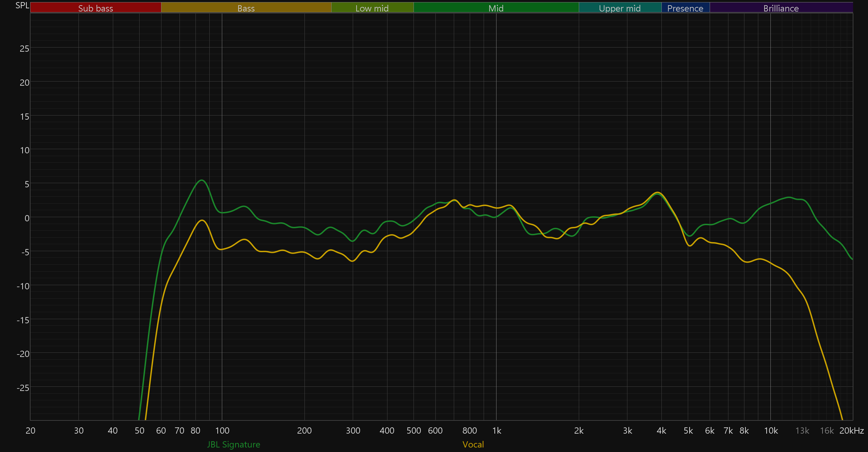Click the 10k frequency axis label
Screen dimensions: 868x452
click(771, 430)
